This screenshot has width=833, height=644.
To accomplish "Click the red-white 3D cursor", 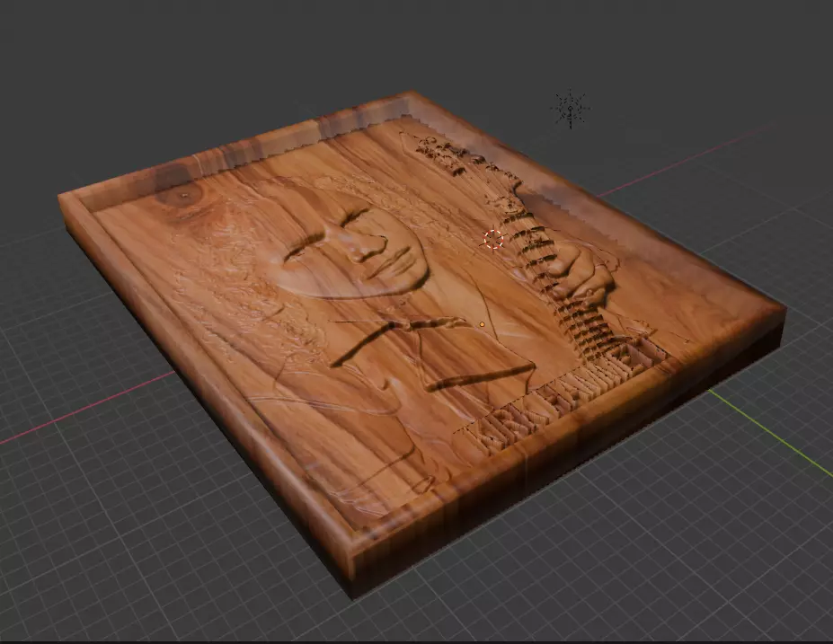I will click(x=493, y=240).
